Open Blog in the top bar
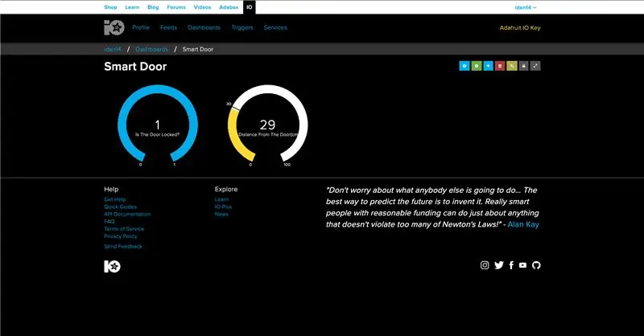 153,7
